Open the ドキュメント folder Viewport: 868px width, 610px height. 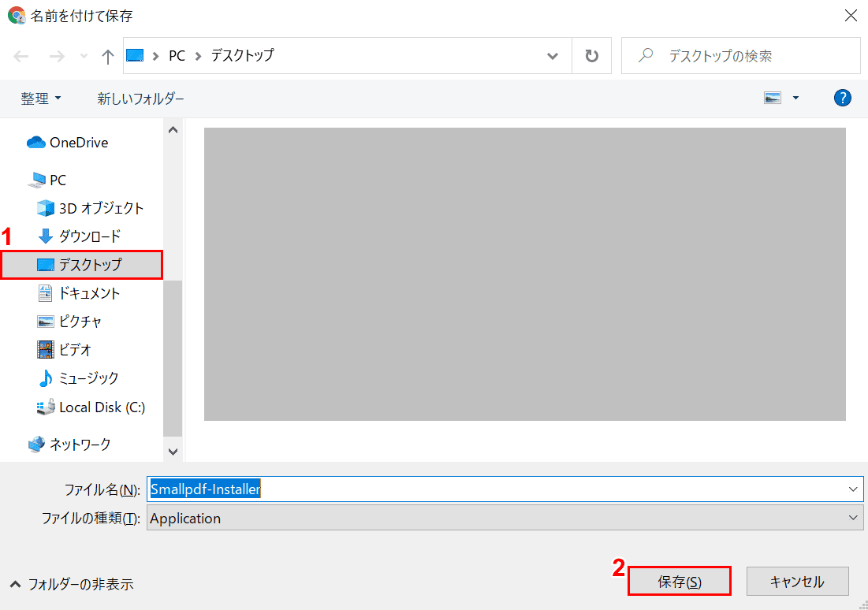pyautogui.click(x=79, y=293)
